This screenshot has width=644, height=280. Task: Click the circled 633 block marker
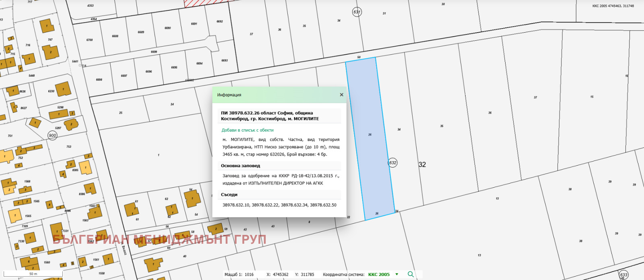point(623,275)
